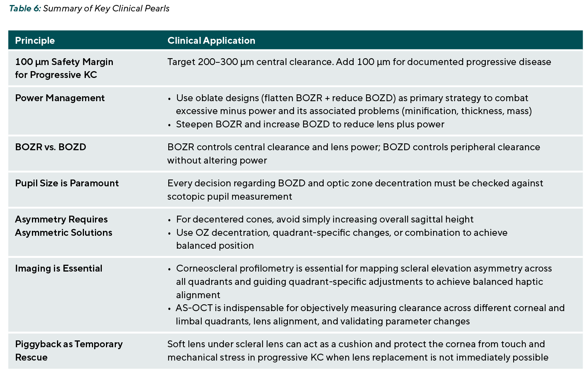Click the 'Use oblate designs' bullet text
The width and height of the screenshot is (588, 375).
click(354, 104)
